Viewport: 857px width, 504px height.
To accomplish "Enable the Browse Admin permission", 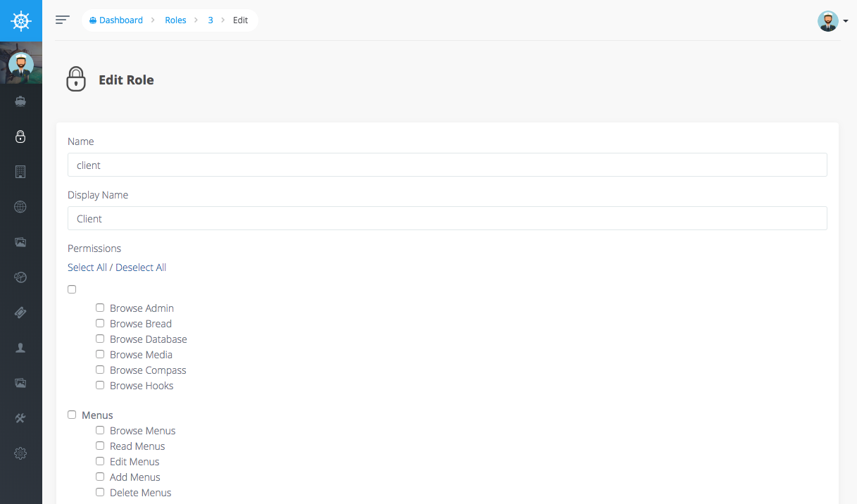I will (100, 307).
